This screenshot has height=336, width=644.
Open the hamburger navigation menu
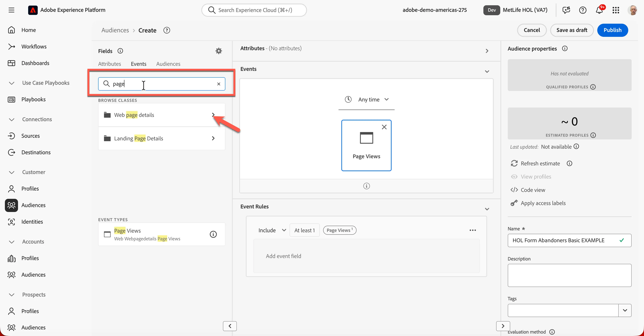(11, 10)
